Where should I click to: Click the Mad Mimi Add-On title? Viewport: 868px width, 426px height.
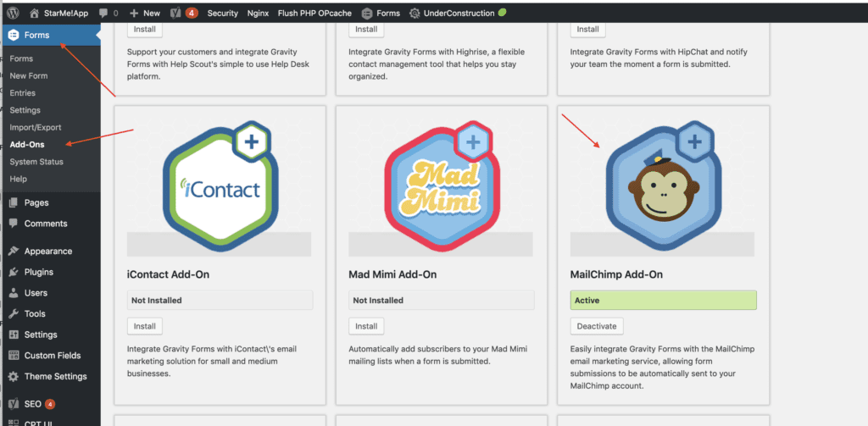(x=392, y=274)
